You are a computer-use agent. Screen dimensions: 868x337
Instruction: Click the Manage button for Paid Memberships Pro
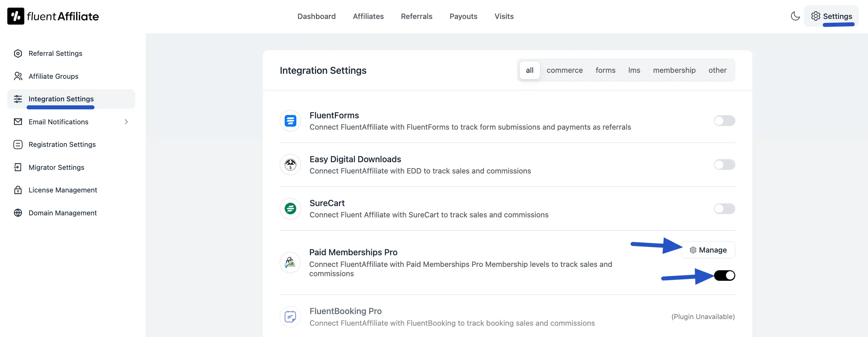(x=708, y=250)
